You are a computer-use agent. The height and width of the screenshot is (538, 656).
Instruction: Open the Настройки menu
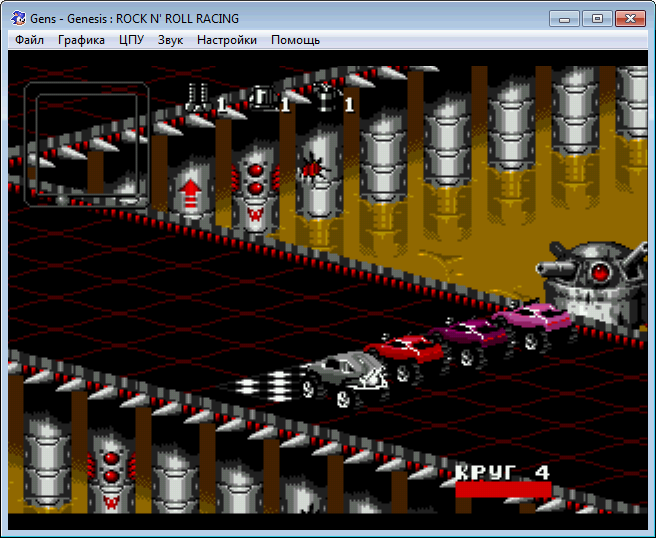[x=227, y=40]
